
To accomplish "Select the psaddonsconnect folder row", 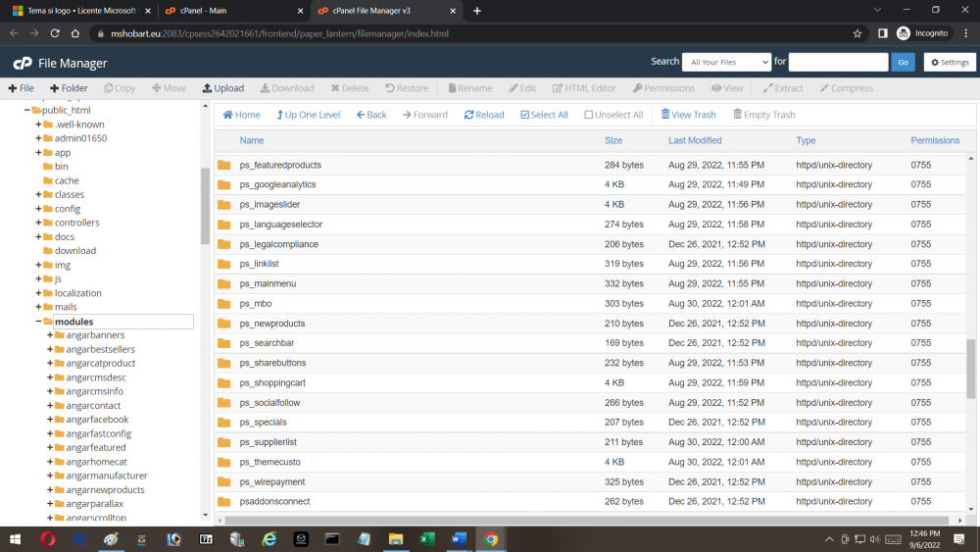I will (590, 501).
